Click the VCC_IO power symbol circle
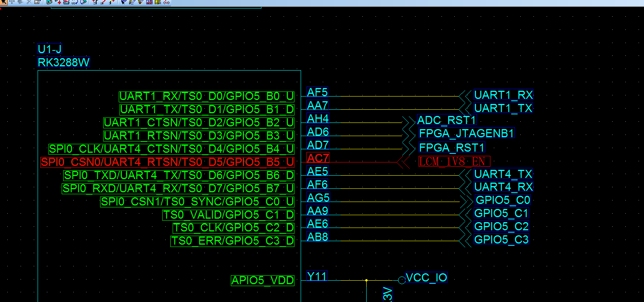Image resolution: width=644 pixels, height=302 pixels. pos(402,280)
